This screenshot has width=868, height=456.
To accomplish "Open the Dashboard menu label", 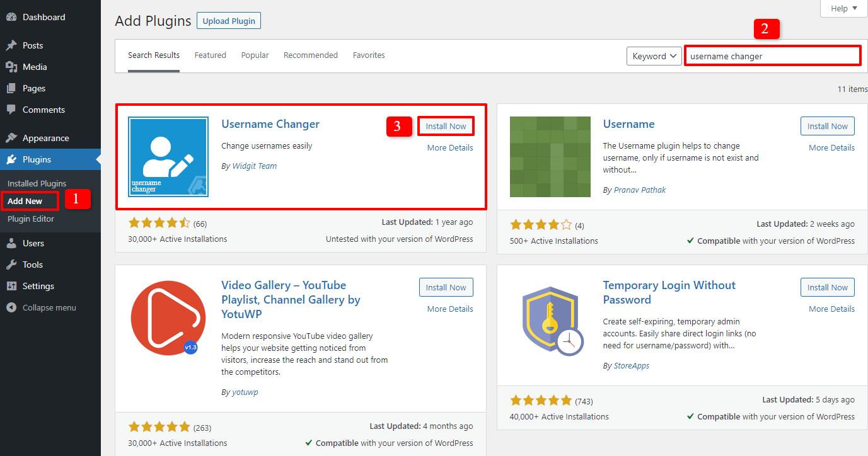I will pyautogui.click(x=43, y=17).
